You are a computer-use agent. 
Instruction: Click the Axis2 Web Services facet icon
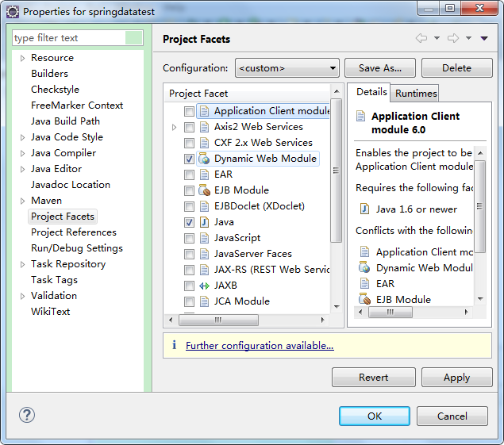(x=204, y=127)
